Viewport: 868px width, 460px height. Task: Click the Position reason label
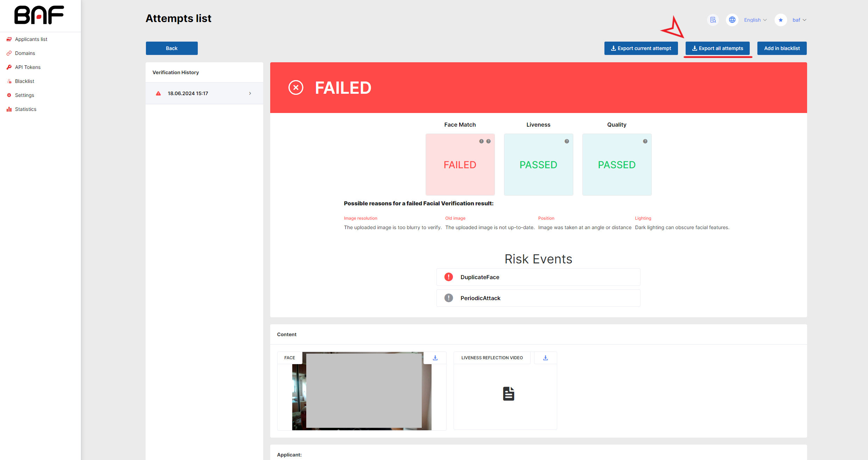coord(546,218)
